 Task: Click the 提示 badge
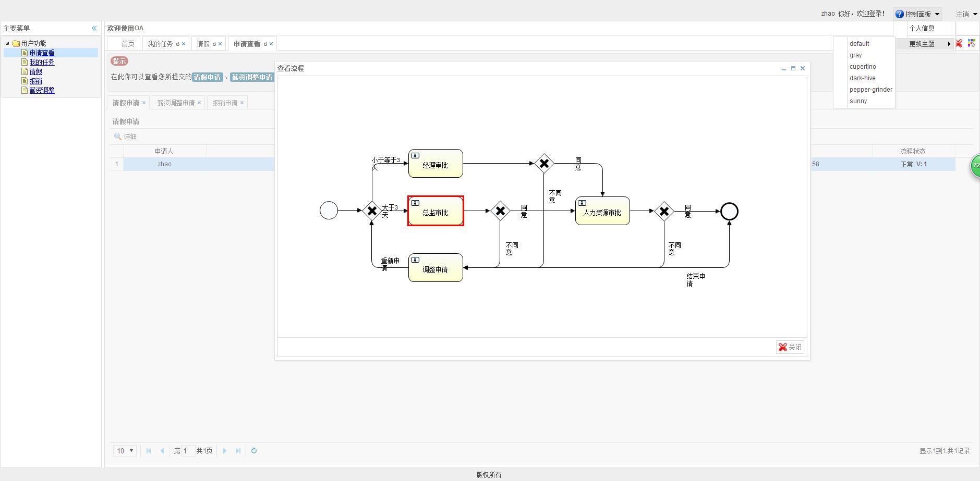pos(119,61)
